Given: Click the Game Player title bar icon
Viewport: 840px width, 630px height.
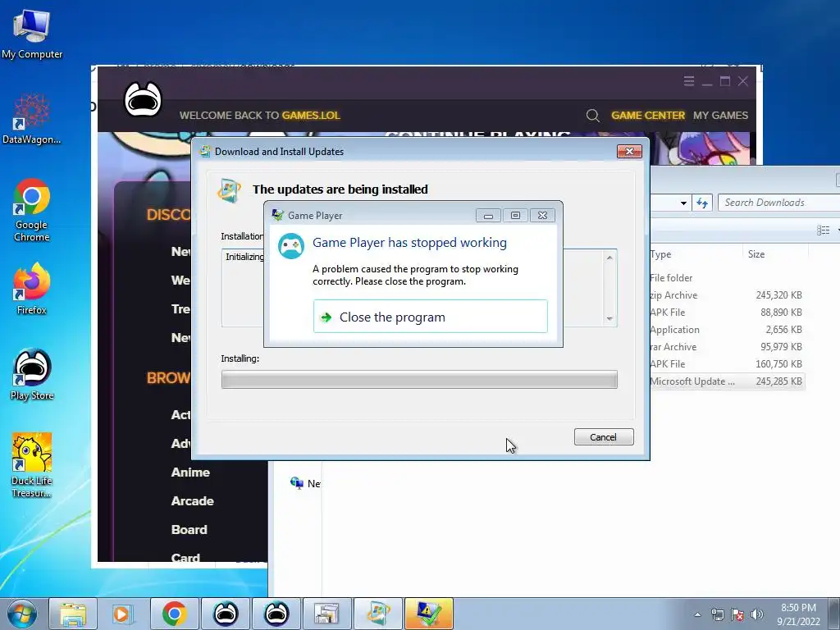Looking at the screenshot, I should pyautogui.click(x=277, y=216).
